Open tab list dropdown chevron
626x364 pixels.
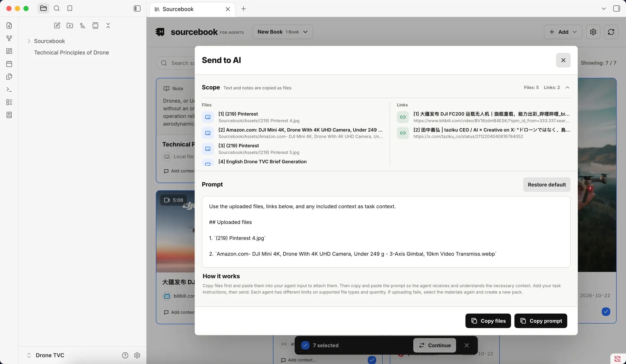pos(604,9)
